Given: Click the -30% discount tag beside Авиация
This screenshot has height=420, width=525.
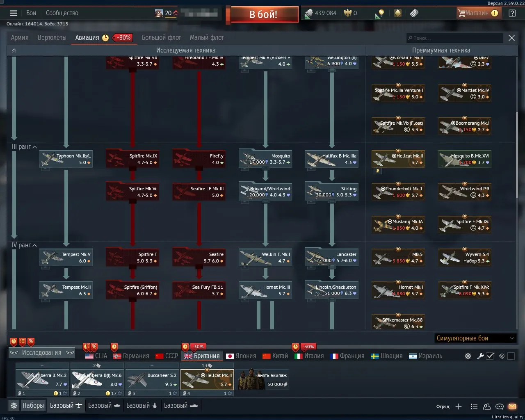Looking at the screenshot, I should pos(122,38).
